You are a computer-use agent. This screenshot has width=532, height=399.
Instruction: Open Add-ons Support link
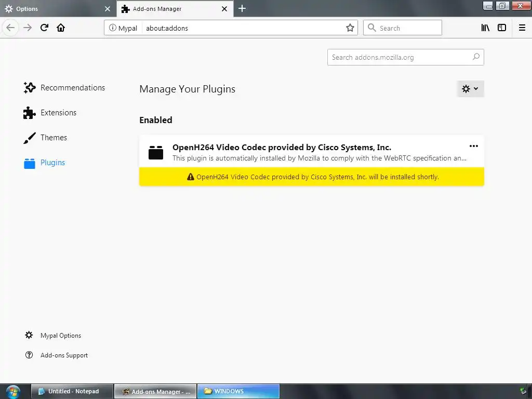[56, 355]
